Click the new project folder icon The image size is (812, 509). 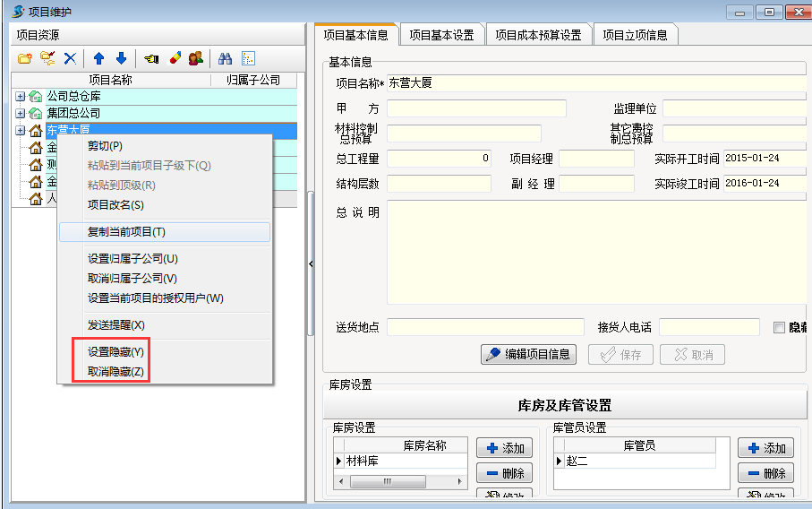tap(24, 58)
